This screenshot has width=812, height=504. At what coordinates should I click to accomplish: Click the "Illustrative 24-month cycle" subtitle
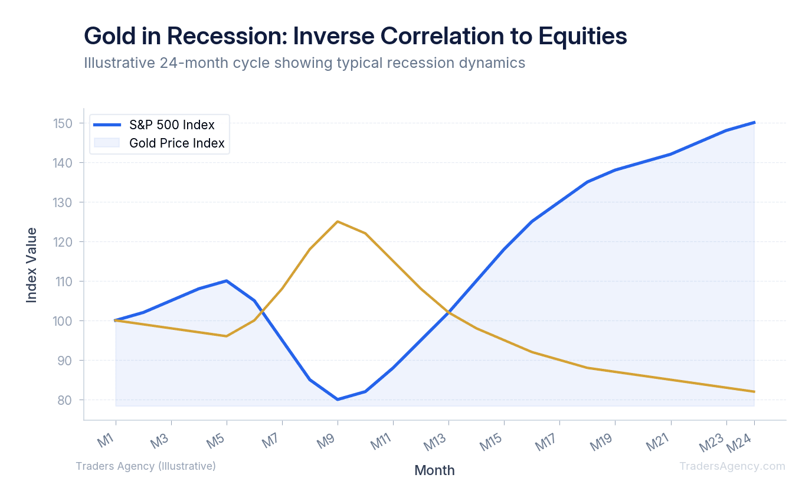pyautogui.click(x=304, y=63)
